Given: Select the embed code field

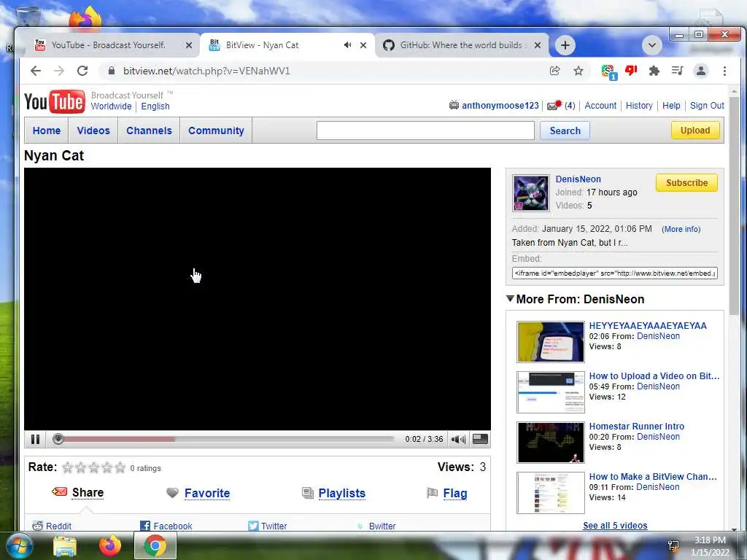Looking at the screenshot, I should pyautogui.click(x=614, y=273).
